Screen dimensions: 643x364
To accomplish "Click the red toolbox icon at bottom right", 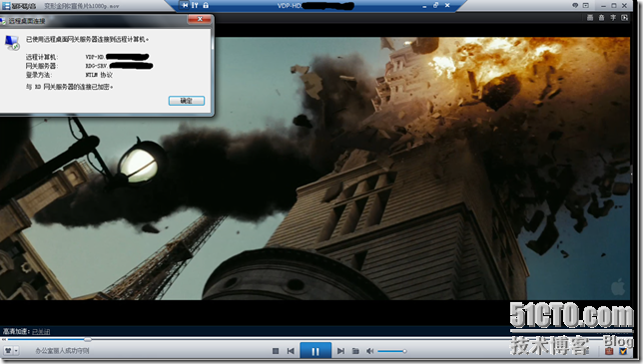I will tap(609, 351).
